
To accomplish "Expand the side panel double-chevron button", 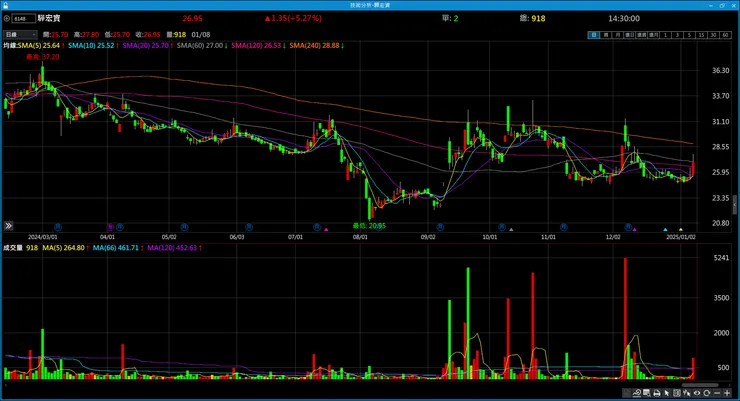I will (8, 226).
